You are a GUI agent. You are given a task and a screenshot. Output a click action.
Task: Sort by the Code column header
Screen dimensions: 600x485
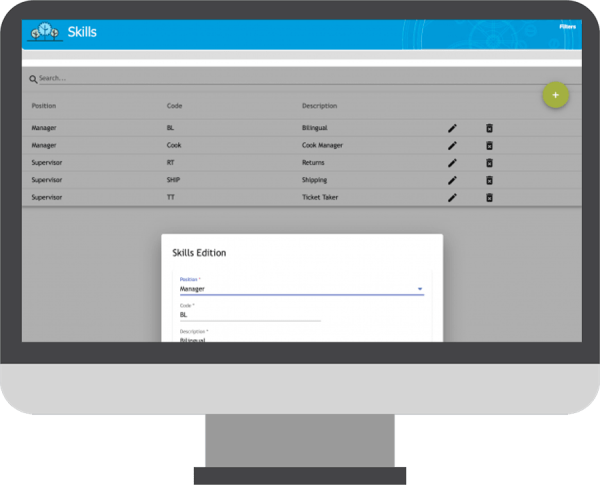point(175,105)
